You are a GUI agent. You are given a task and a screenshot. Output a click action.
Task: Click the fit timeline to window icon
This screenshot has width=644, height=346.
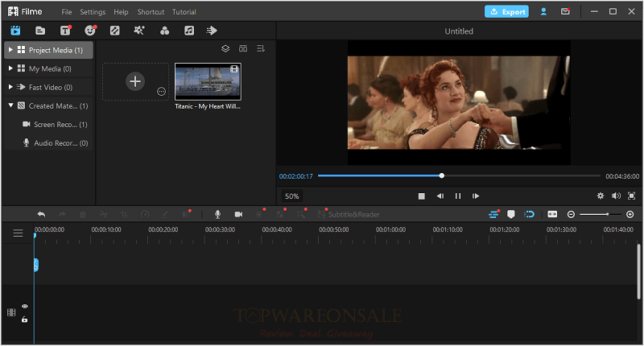pyautogui.click(x=552, y=214)
